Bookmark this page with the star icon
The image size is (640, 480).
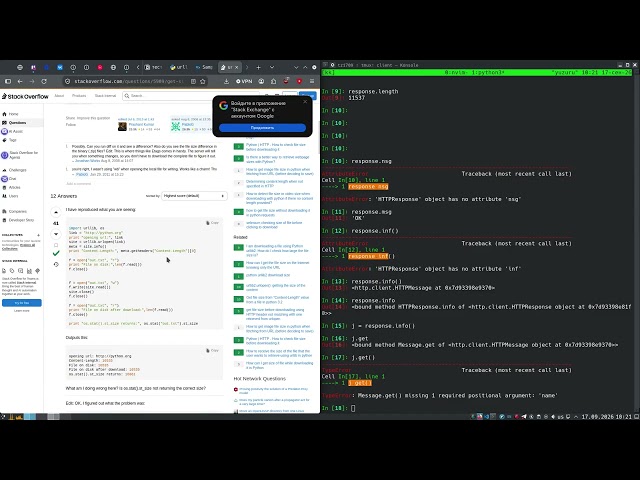pos(203,81)
